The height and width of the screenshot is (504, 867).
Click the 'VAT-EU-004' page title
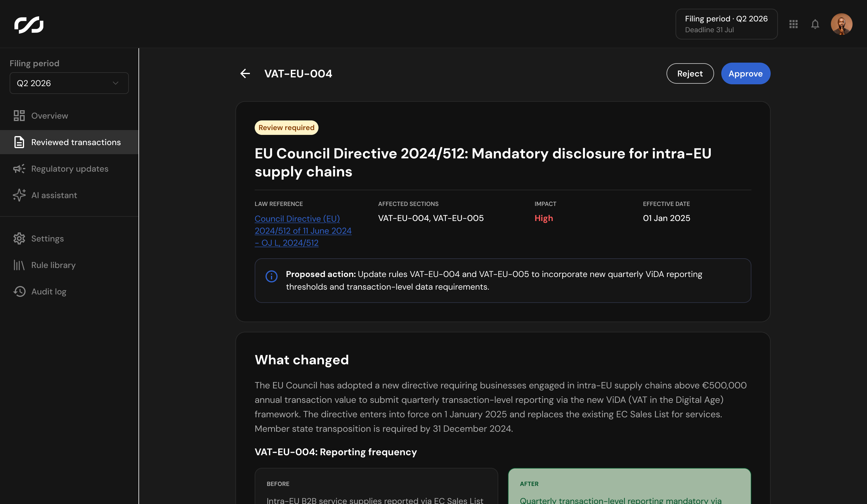[x=298, y=73]
